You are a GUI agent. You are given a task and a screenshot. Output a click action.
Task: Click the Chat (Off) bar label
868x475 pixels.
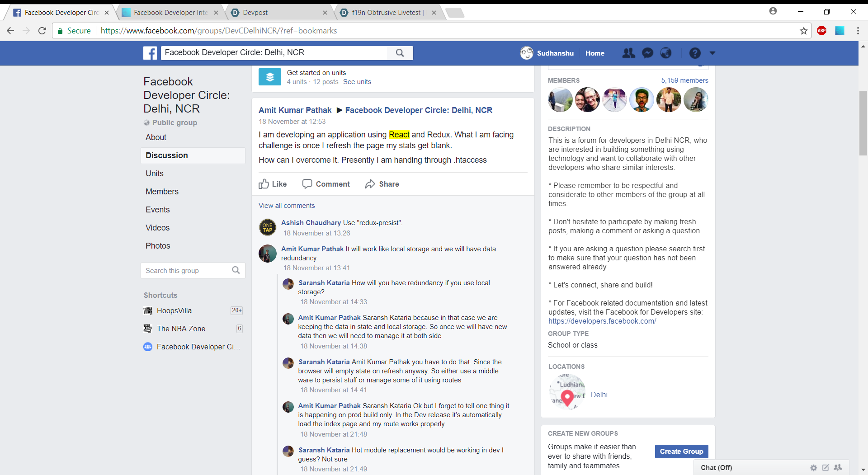pos(717,468)
